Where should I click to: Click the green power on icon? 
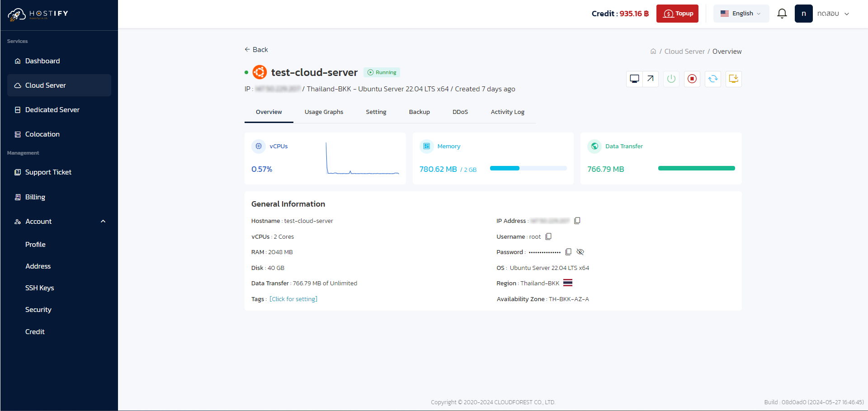[x=671, y=79]
